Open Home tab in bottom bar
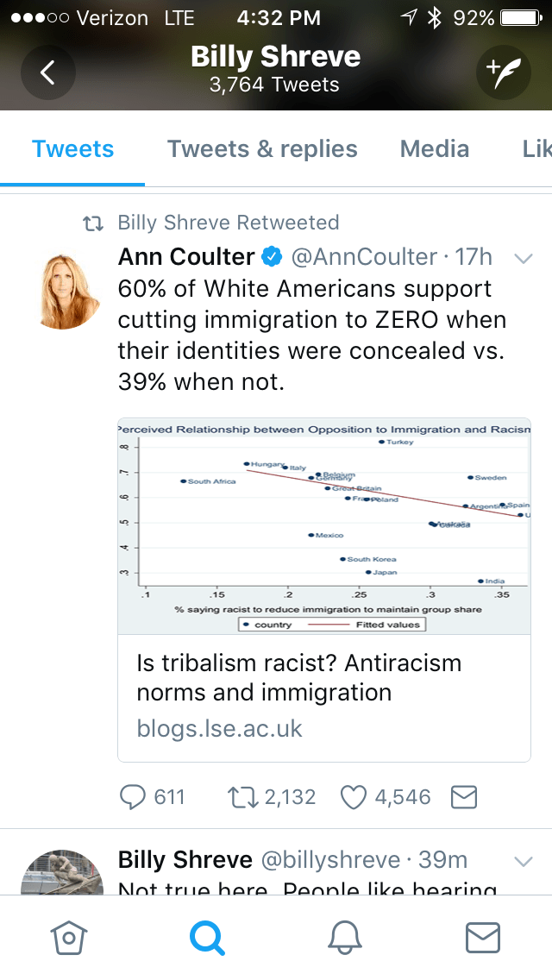This screenshot has width=552, height=980. (x=69, y=937)
